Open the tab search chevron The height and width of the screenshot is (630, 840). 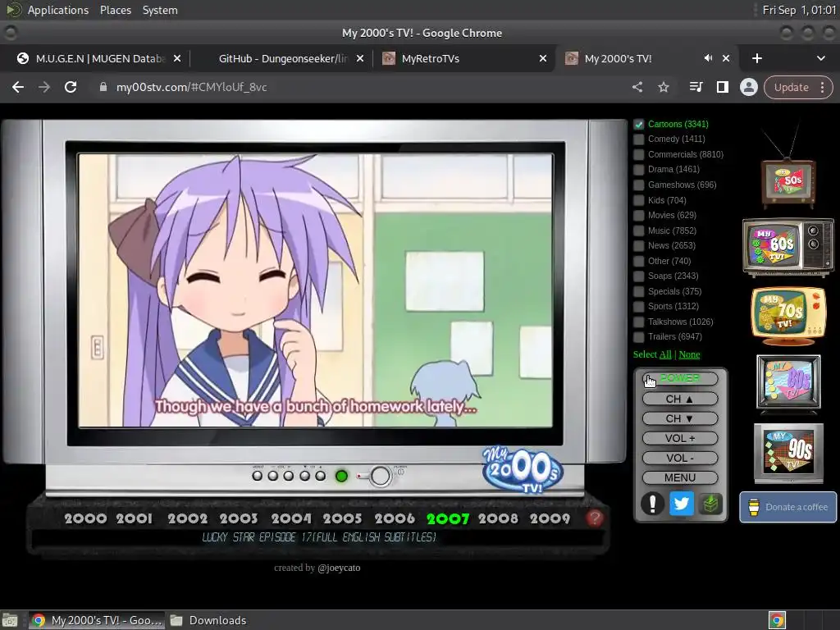pyautogui.click(x=820, y=58)
